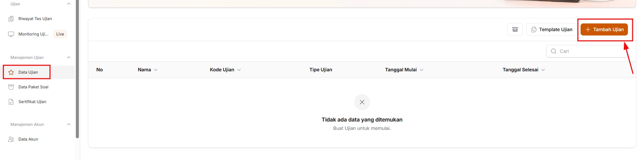Click the Tambah Ujian button

604,29
